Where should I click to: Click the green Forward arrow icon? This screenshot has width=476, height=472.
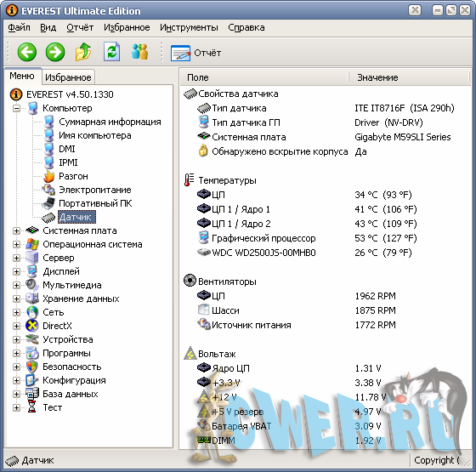click(55, 52)
